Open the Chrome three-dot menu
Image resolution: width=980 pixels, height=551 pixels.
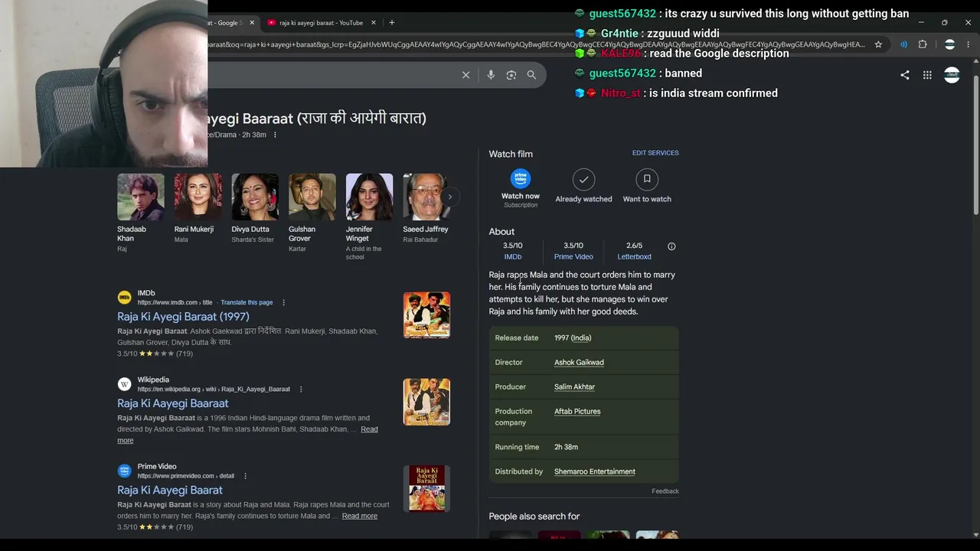coord(969,44)
